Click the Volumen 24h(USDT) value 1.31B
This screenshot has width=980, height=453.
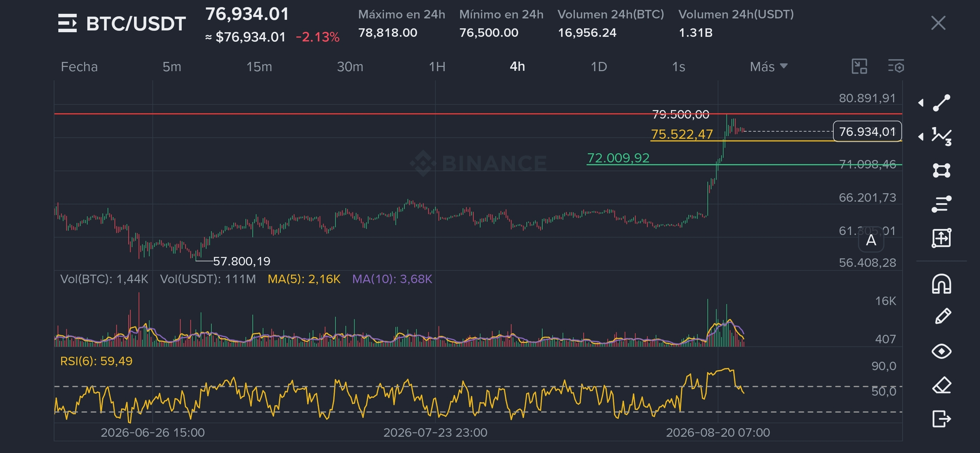tap(696, 33)
